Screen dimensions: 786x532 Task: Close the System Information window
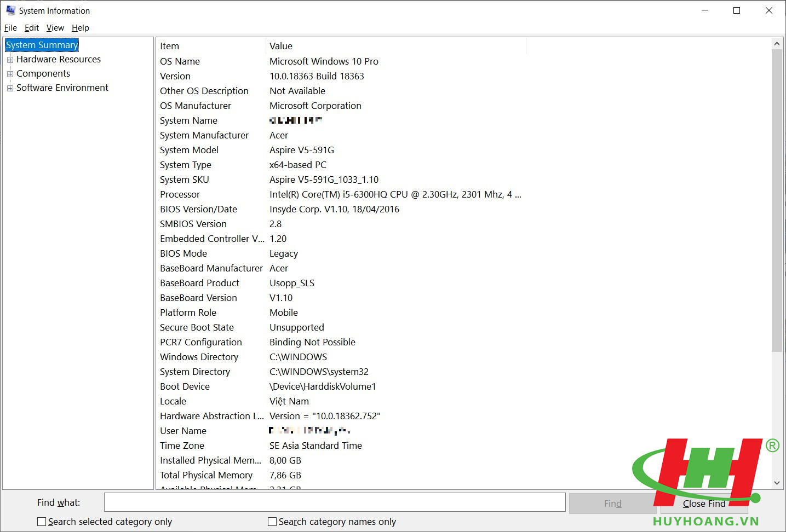click(x=769, y=10)
